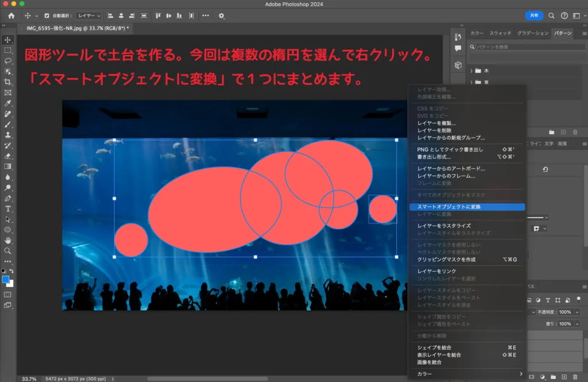This screenshot has width=588, height=382.
Task: Toggle the 自動選択 checkbox
Action: click(x=48, y=16)
